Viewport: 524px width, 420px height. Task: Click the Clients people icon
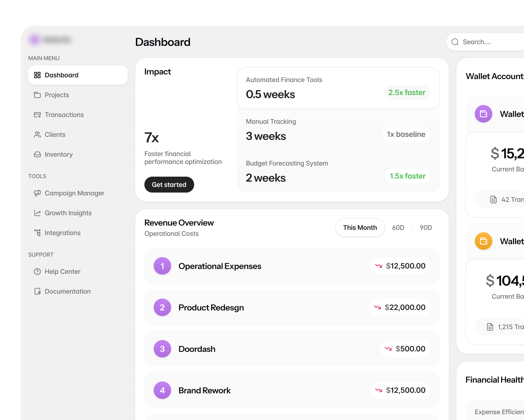pyautogui.click(x=37, y=135)
